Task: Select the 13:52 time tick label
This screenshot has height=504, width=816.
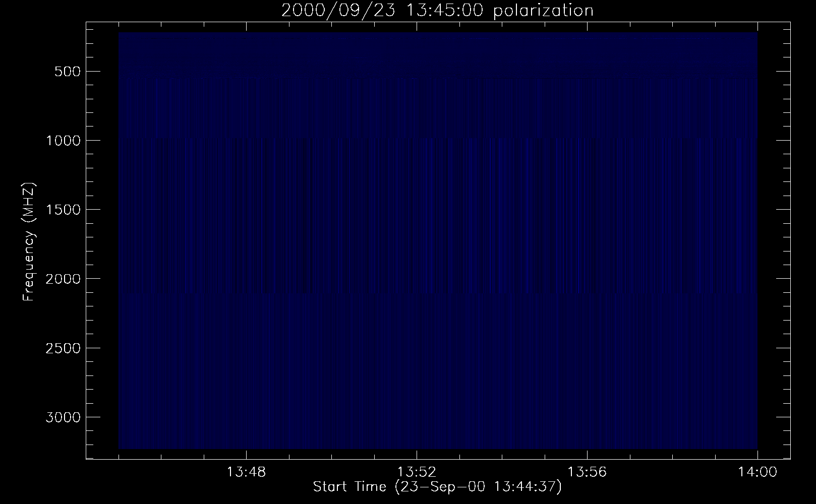Action: 417,473
